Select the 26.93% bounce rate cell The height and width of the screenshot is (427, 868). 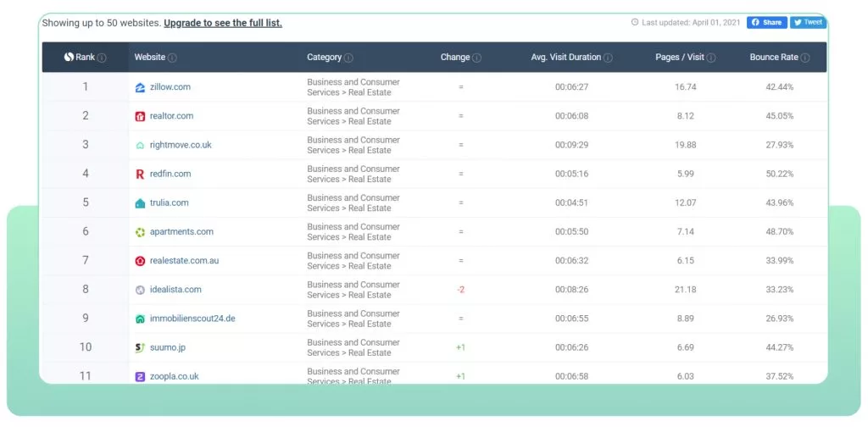coord(780,319)
